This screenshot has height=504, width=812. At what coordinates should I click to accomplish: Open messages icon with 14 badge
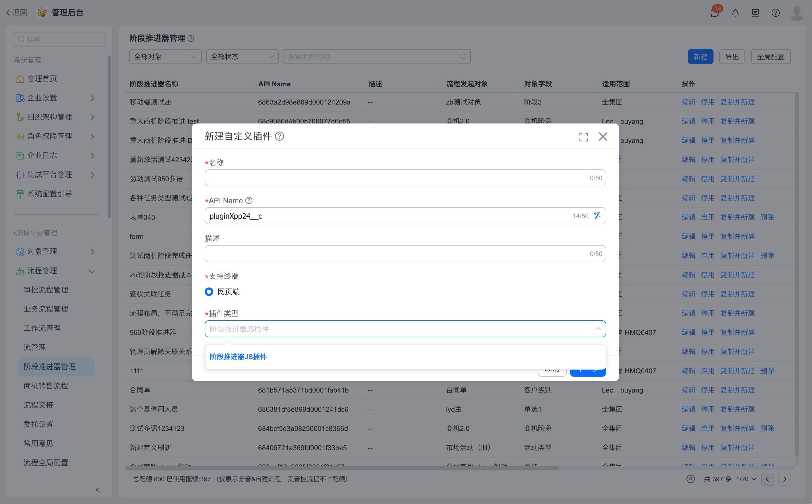point(714,13)
